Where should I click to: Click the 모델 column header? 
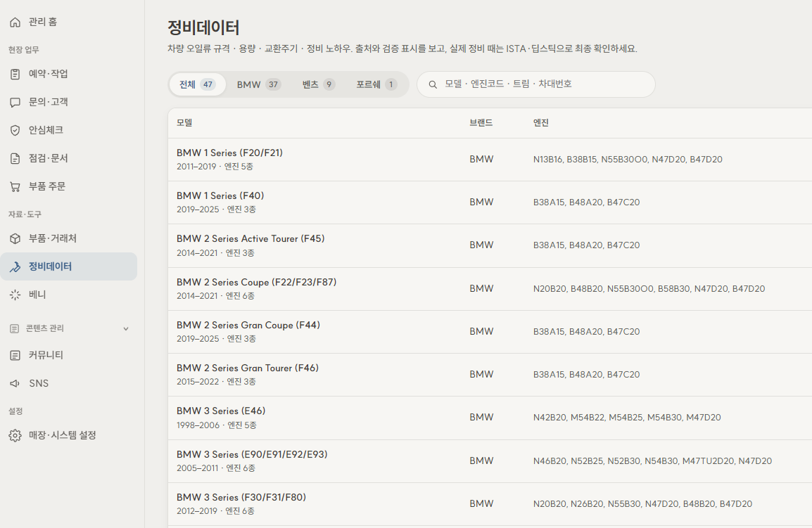pos(184,122)
